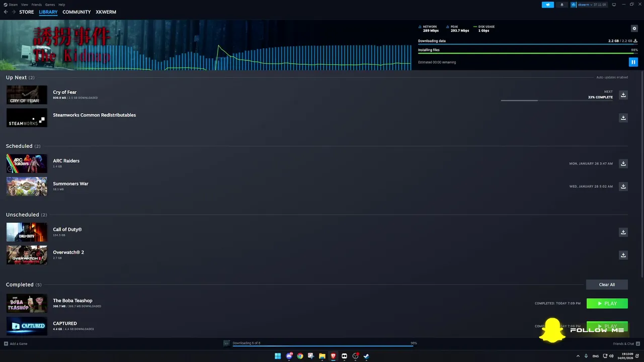Click the 33% COMPLETE label

(x=600, y=97)
